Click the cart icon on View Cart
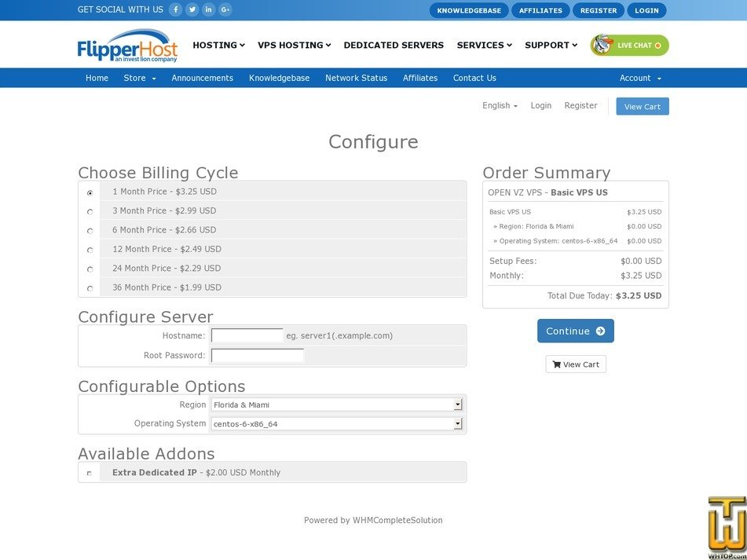747x560 pixels. point(555,364)
